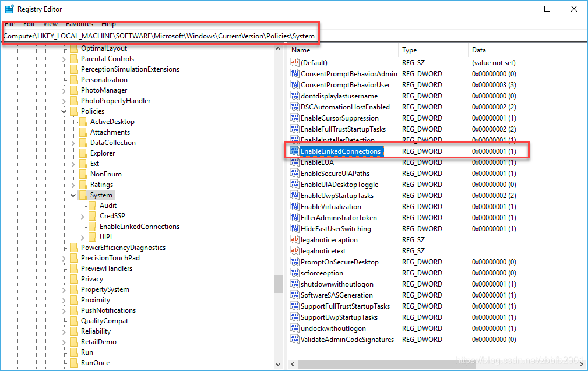Select the OptimalLayout key
Screen dimensions: 588x371
(x=104, y=48)
